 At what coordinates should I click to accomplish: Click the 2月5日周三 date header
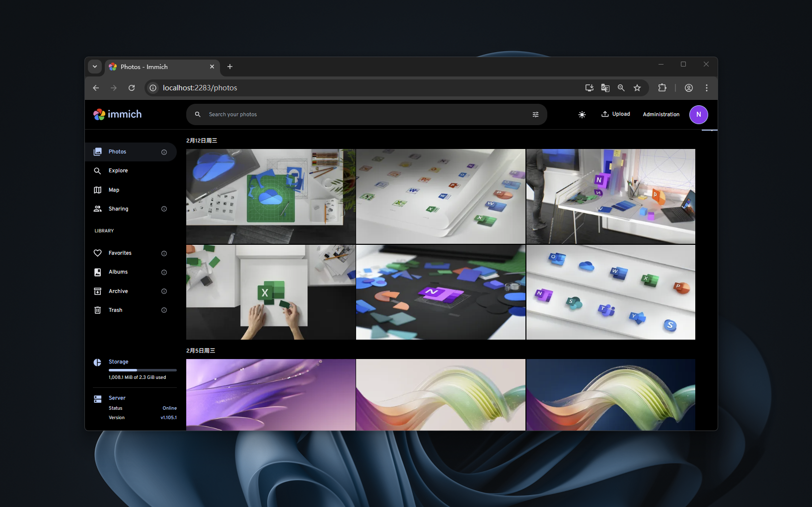[x=201, y=351]
